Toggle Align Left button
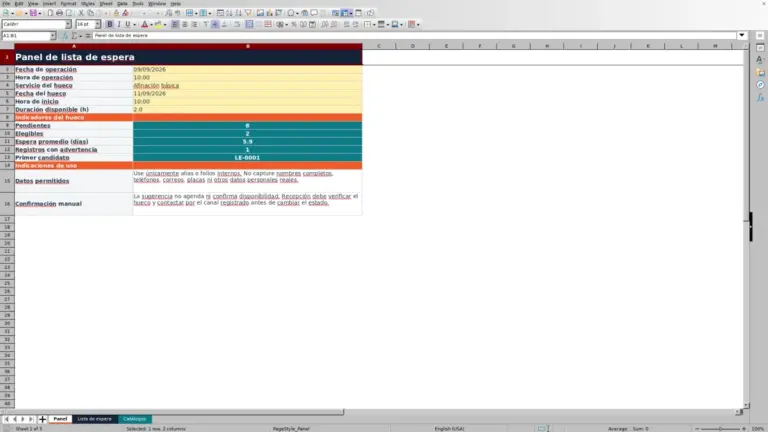The height and width of the screenshot is (432, 768). pyautogui.click(x=175, y=24)
